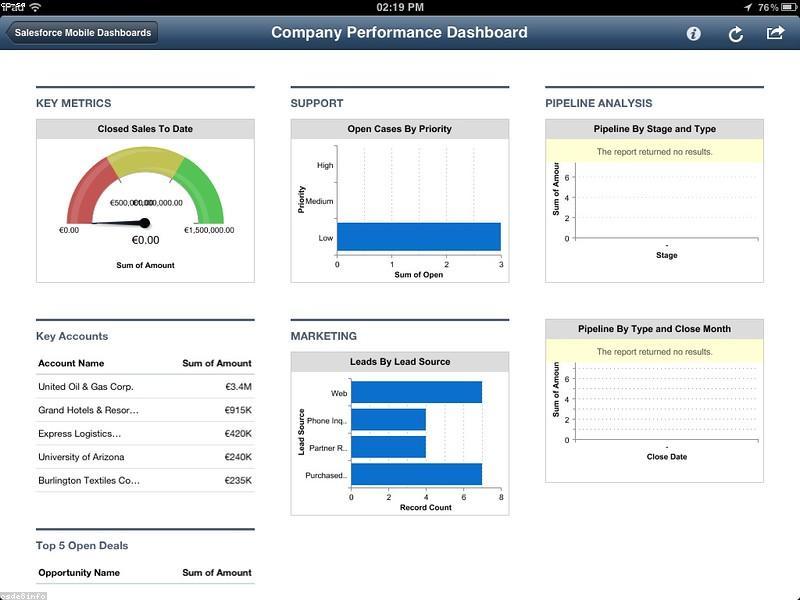
Task: Refresh the dashboard with the refresh icon
Action: 735,32
